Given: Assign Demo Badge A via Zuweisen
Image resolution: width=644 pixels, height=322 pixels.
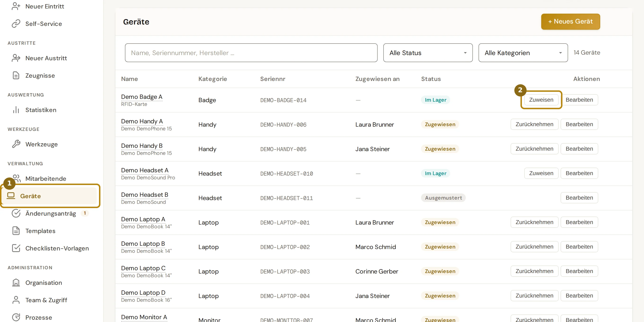Looking at the screenshot, I should (541, 100).
